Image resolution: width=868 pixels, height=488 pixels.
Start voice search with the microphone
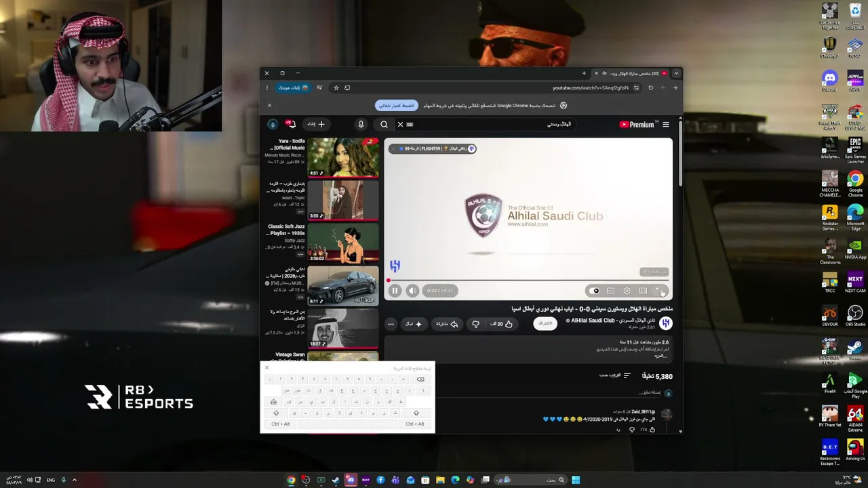point(361,125)
